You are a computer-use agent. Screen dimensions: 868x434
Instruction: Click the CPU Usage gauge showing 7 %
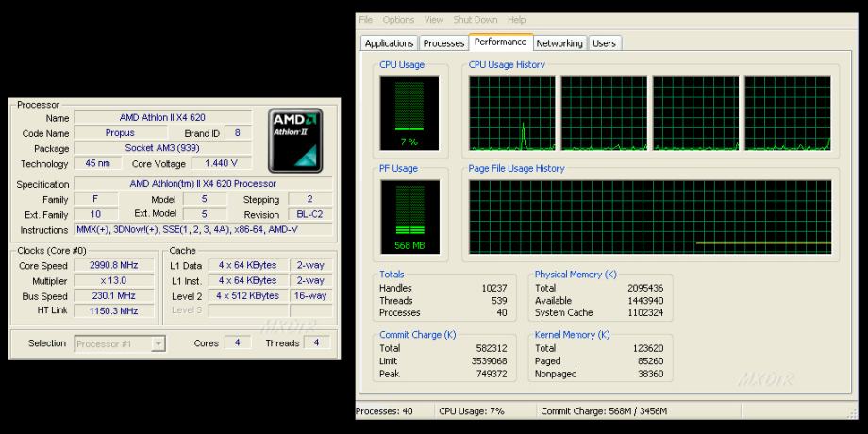(409, 113)
